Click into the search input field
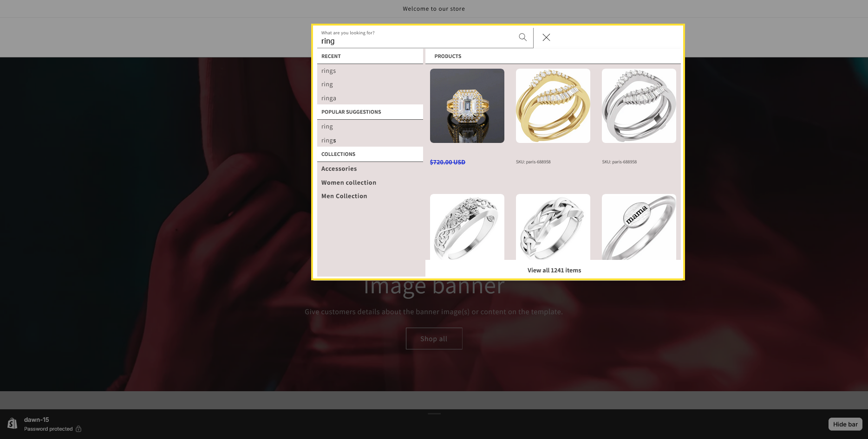This screenshot has height=439, width=868. [x=416, y=41]
